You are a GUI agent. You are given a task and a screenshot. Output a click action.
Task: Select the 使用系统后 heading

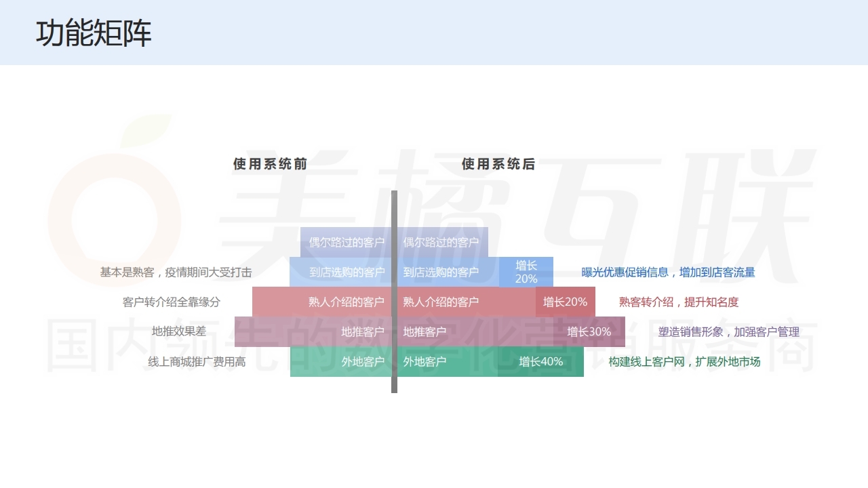[498, 164]
